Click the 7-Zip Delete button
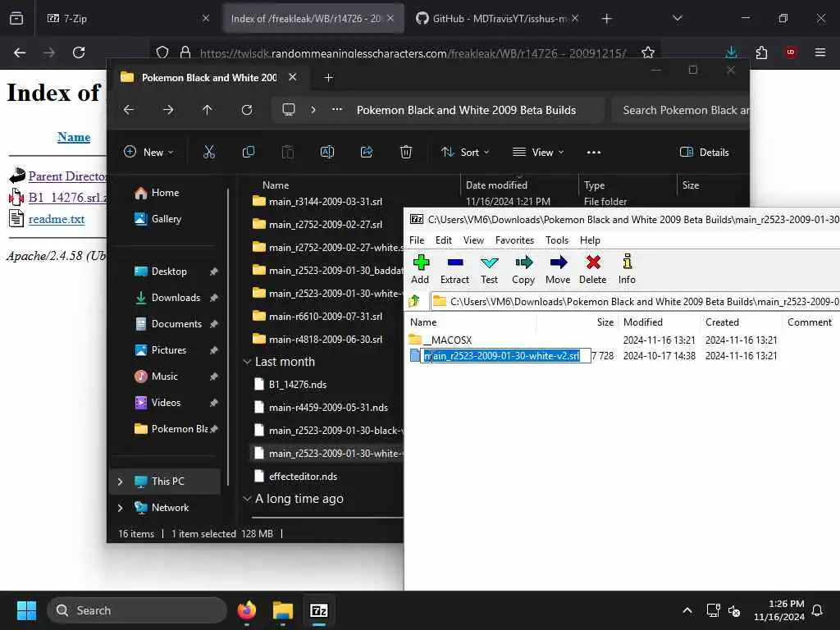Image resolution: width=840 pixels, height=630 pixels. (592, 269)
